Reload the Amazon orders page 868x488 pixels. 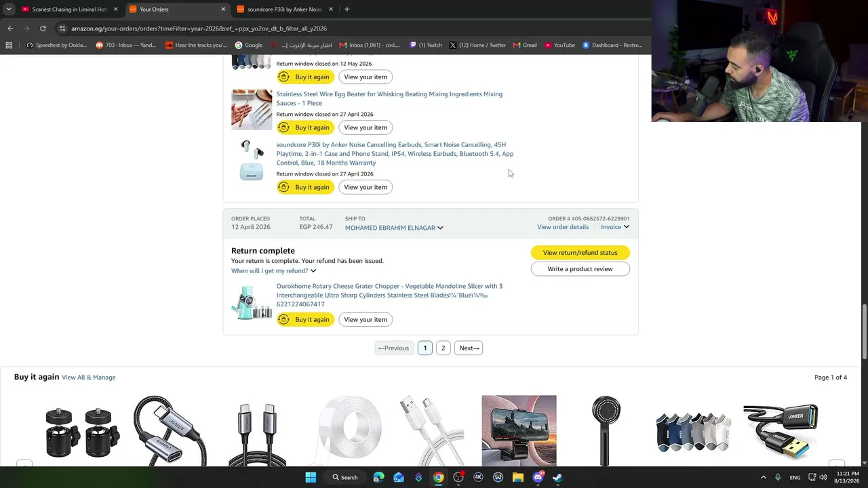pos(43,28)
